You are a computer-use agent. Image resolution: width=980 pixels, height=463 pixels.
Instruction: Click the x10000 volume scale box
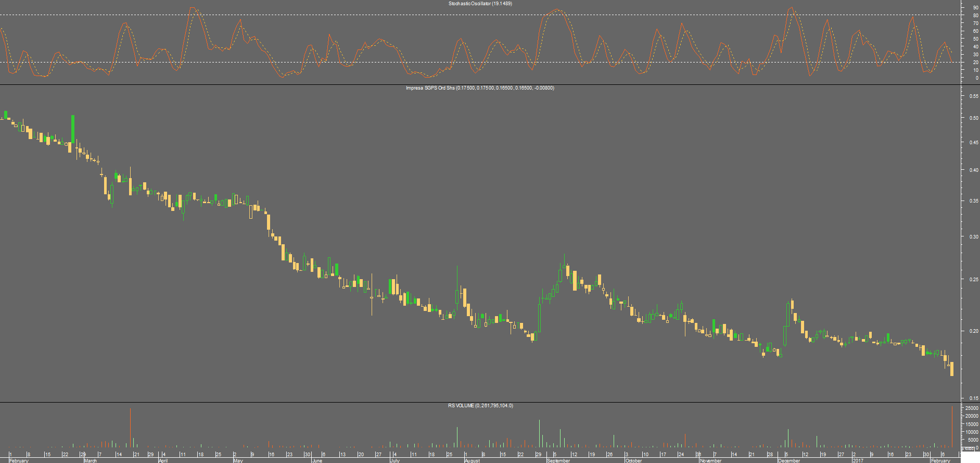(x=967, y=448)
